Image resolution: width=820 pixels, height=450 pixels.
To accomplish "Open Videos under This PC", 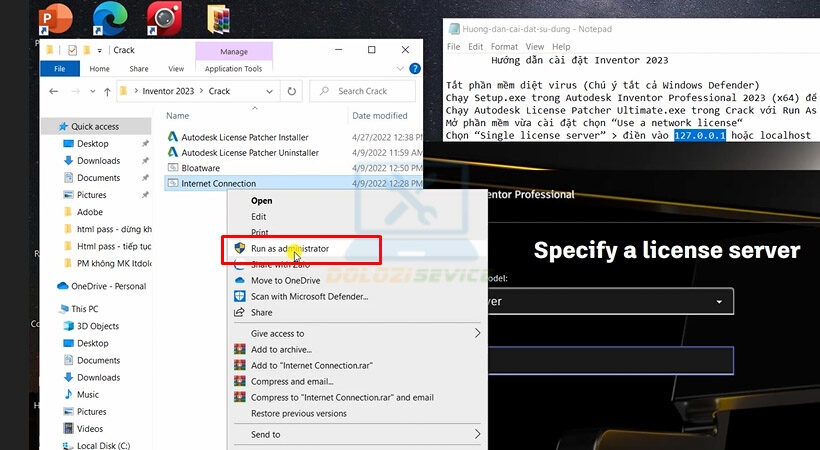I will point(89,429).
